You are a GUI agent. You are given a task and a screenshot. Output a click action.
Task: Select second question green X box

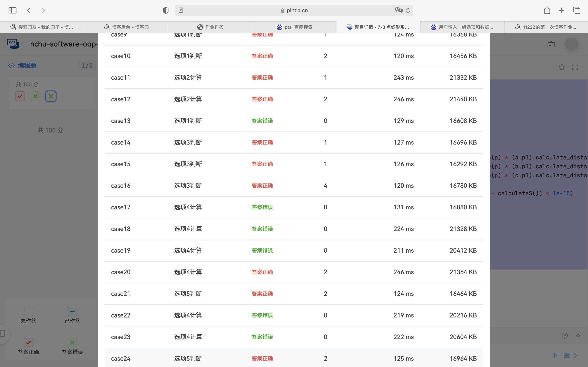pos(36,96)
